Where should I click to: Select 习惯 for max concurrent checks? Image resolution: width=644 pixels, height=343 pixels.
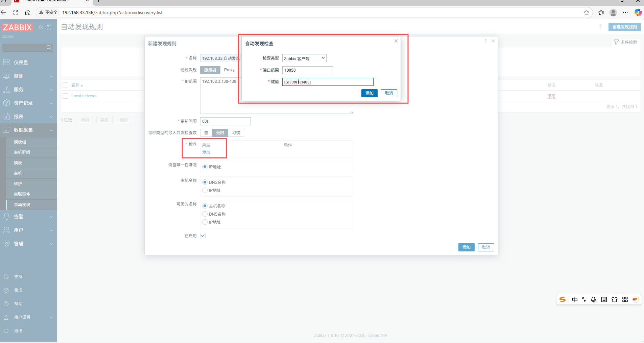pos(236,133)
